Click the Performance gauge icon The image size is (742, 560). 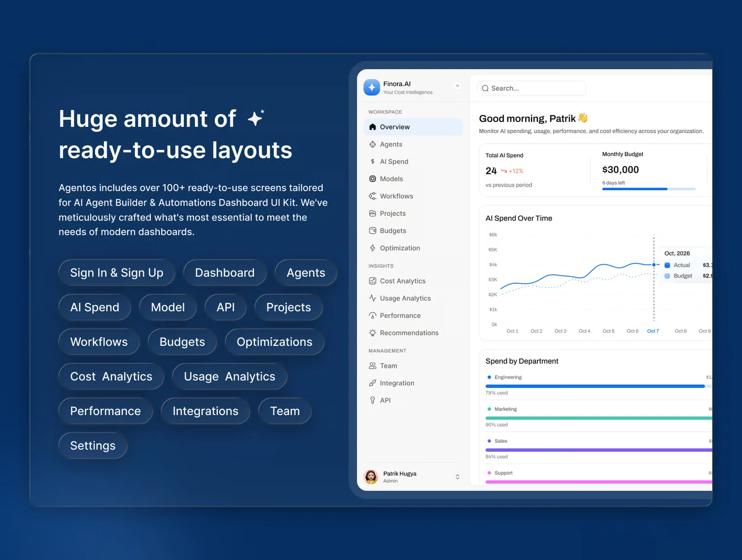click(x=372, y=316)
